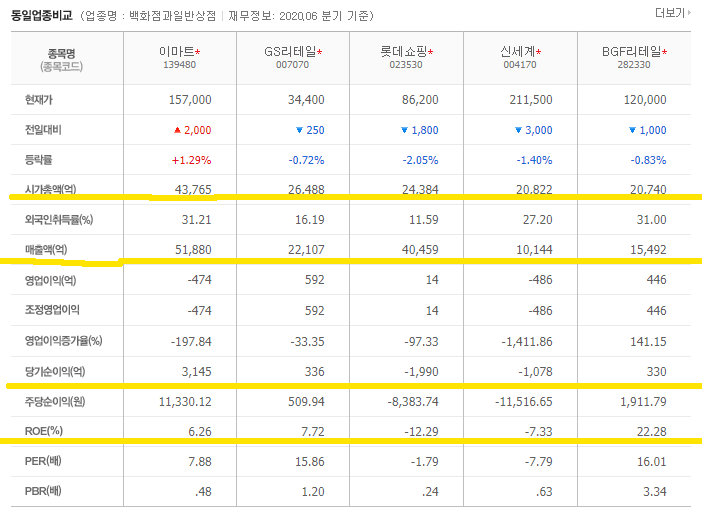702x516 pixels.
Task: Select sales value 15,492
Action: [648, 250]
